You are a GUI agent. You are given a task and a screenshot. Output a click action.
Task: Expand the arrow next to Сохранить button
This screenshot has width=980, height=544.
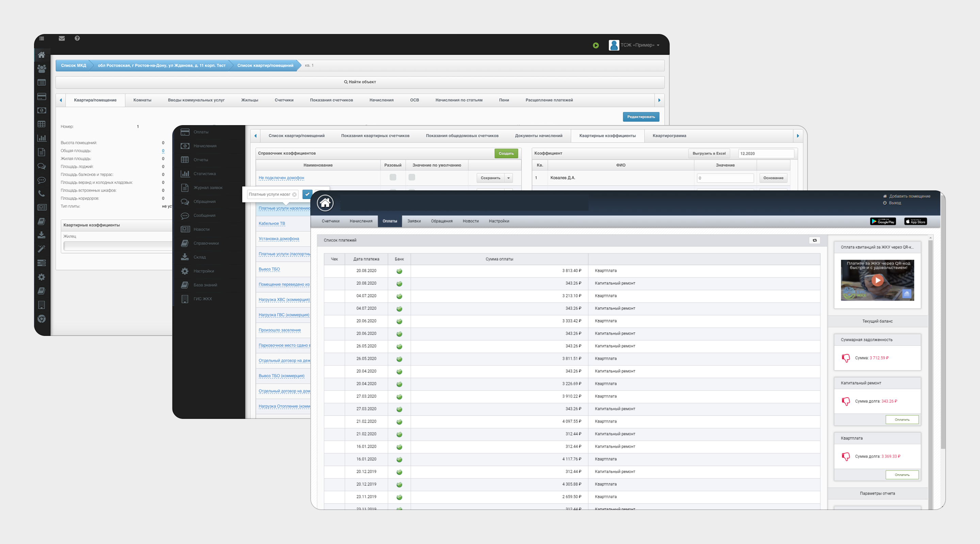click(x=509, y=178)
